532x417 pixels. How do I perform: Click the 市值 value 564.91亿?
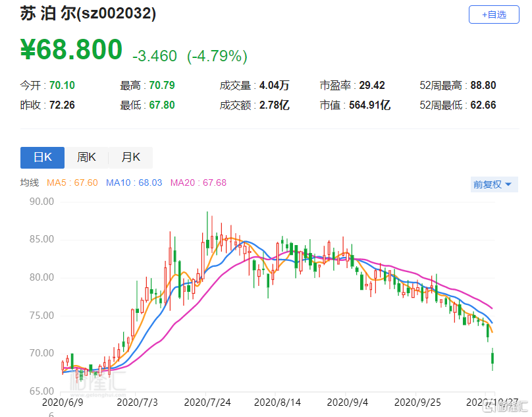(x=369, y=105)
